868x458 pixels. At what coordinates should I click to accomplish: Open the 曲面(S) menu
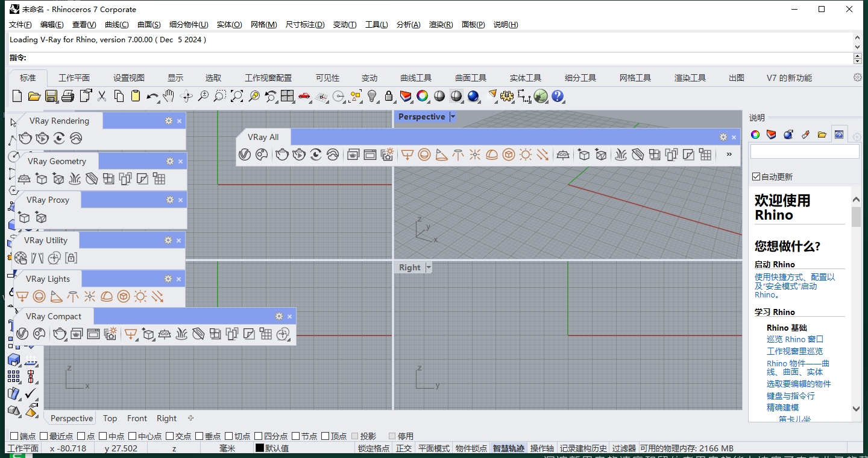(149, 25)
